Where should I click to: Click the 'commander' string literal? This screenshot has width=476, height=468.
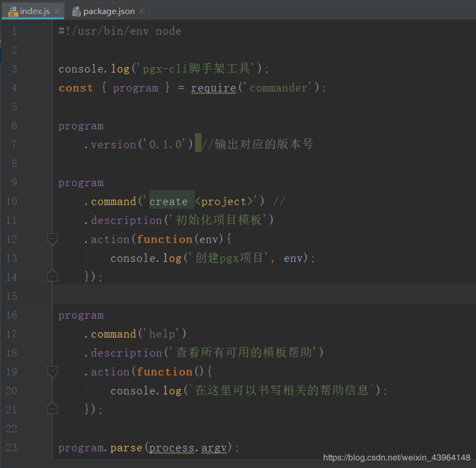(278, 88)
